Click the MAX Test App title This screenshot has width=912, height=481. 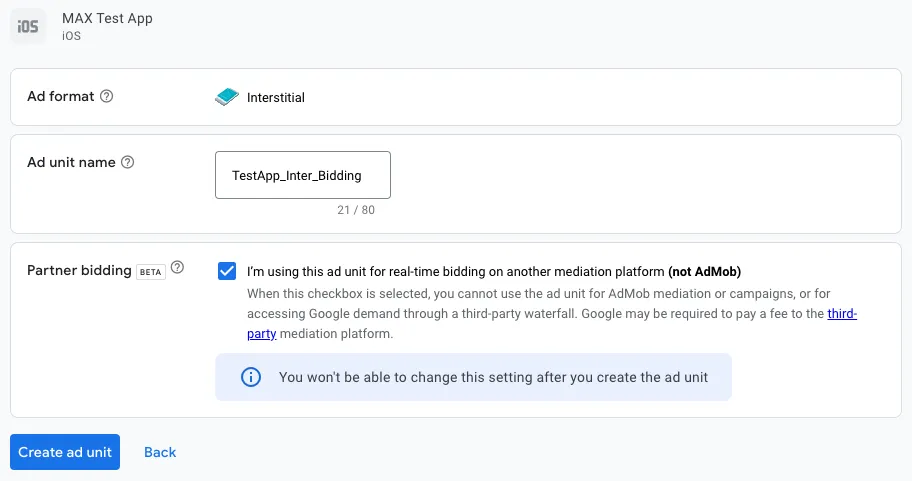tap(108, 18)
